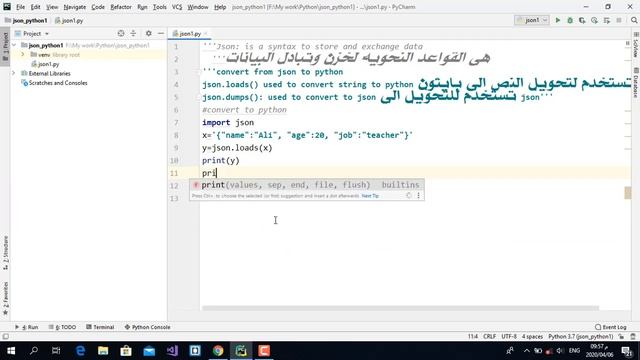Open Windows notification center
This screenshot has height=360, width=640.
[x=627, y=351]
